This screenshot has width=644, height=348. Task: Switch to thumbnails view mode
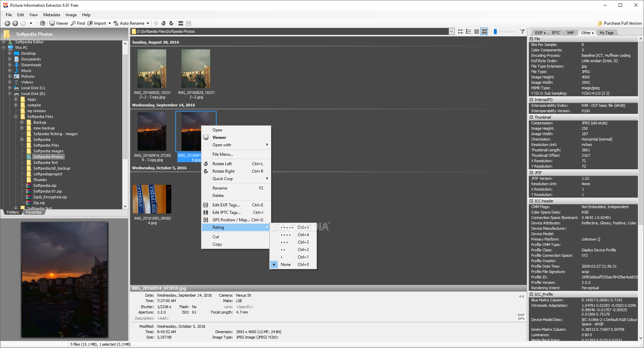pyautogui.click(x=484, y=31)
